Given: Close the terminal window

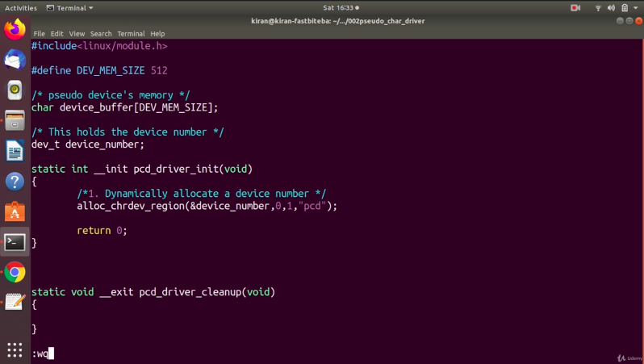Looking at the screenshot, I should [638, 21].
